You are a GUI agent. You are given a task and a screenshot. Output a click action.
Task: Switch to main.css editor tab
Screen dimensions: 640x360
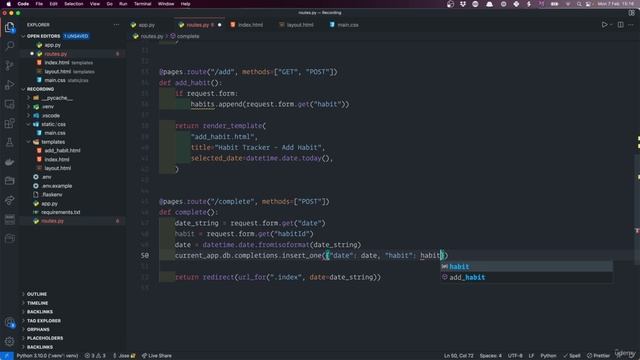tap(344, 25)
